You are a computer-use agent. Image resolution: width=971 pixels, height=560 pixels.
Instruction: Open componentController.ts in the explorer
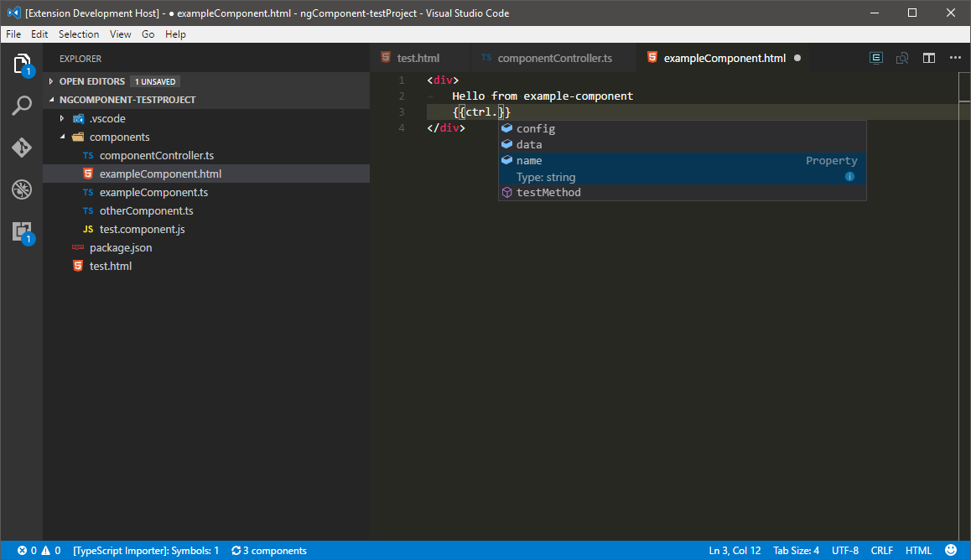[206, 155]
